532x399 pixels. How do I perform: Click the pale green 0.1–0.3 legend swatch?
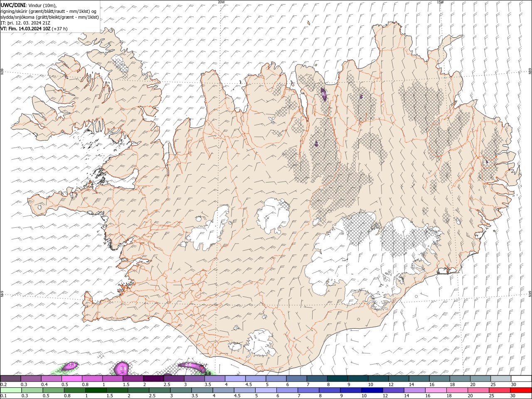point(11,390)
